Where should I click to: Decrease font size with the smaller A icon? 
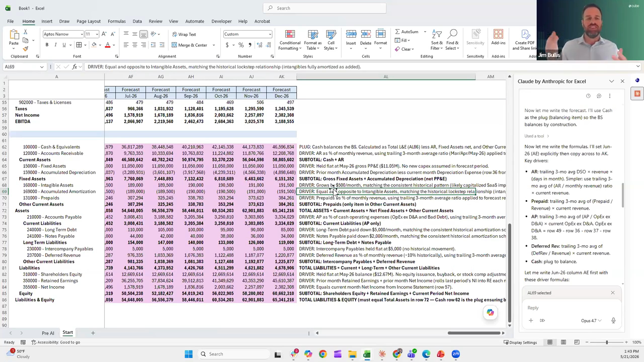[x=112, y=34]
